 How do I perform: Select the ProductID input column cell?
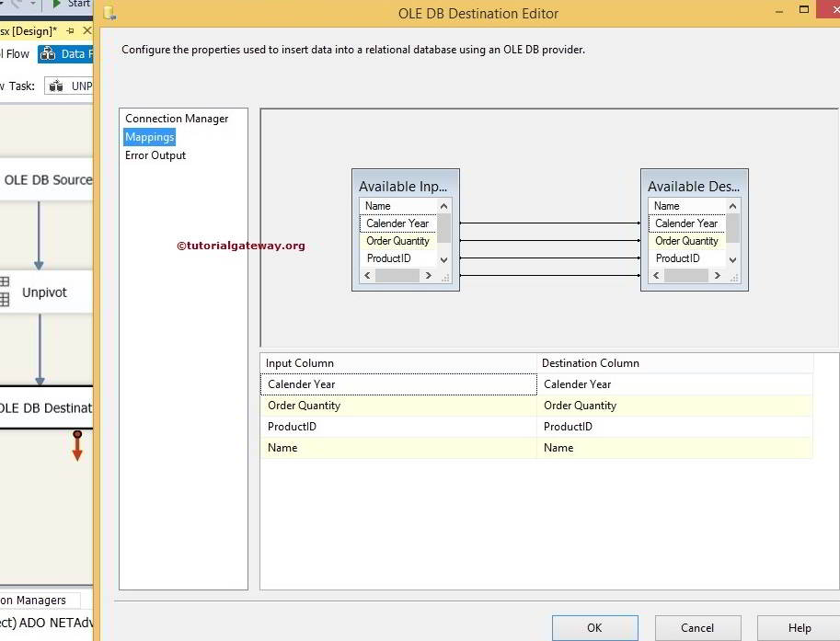pos(397,427)
